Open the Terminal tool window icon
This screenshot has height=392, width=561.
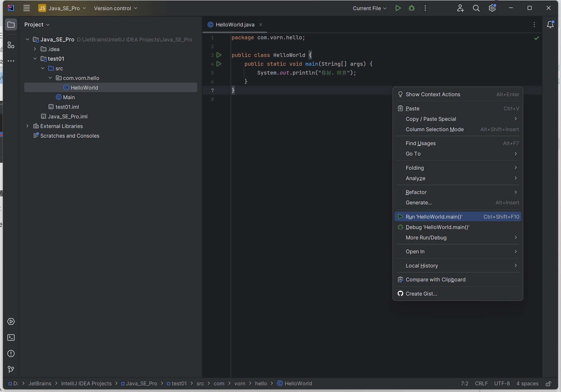tap(11, 337)
